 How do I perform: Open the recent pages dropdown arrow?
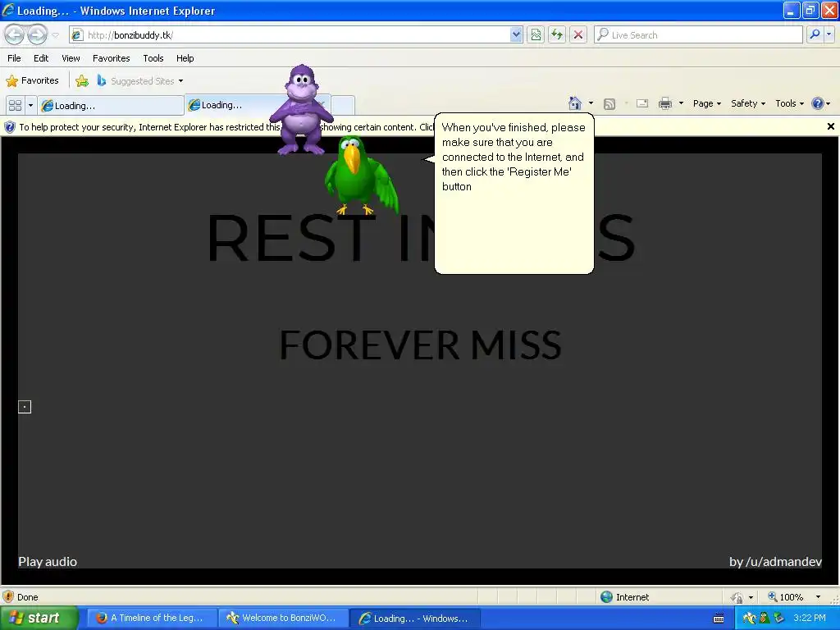55,35
